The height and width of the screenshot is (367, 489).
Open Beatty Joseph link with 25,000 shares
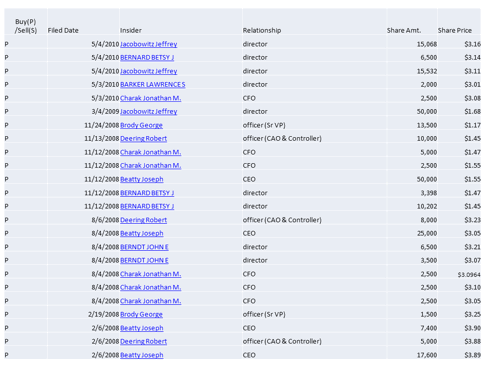tap(142, 233)
